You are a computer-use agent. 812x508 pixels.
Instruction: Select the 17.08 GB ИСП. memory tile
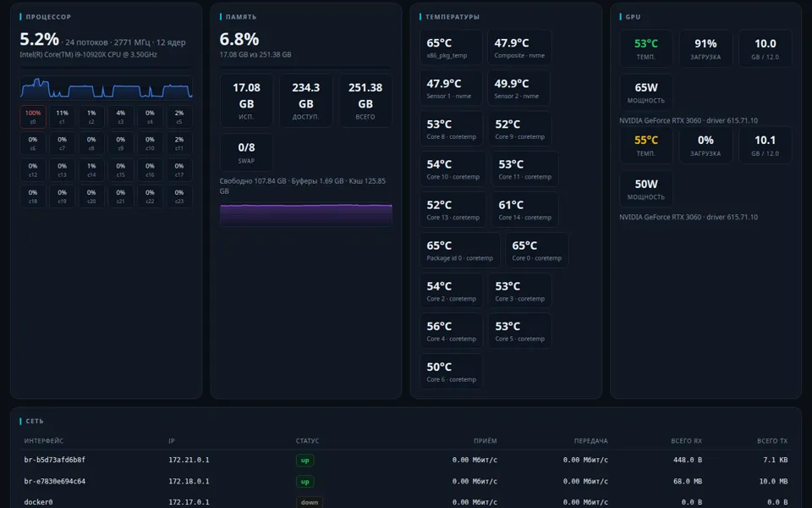[246, 101]
